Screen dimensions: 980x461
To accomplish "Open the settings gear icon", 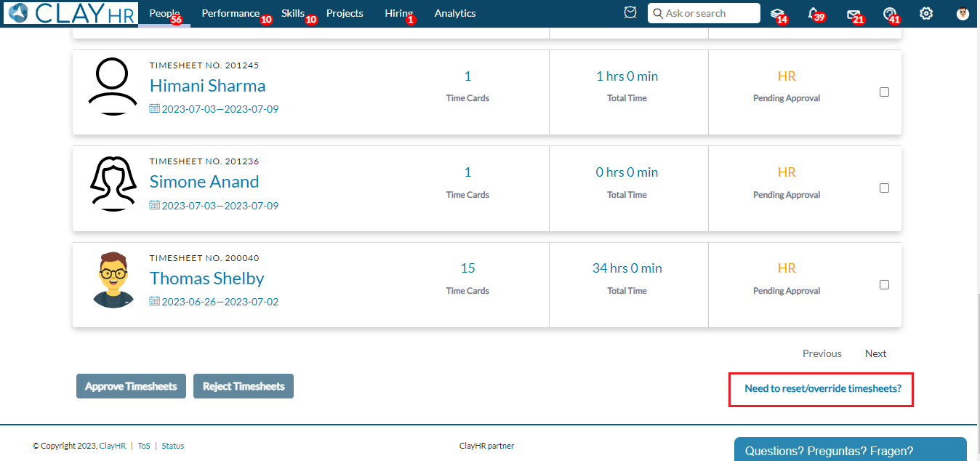I will [x=926, y=13].
